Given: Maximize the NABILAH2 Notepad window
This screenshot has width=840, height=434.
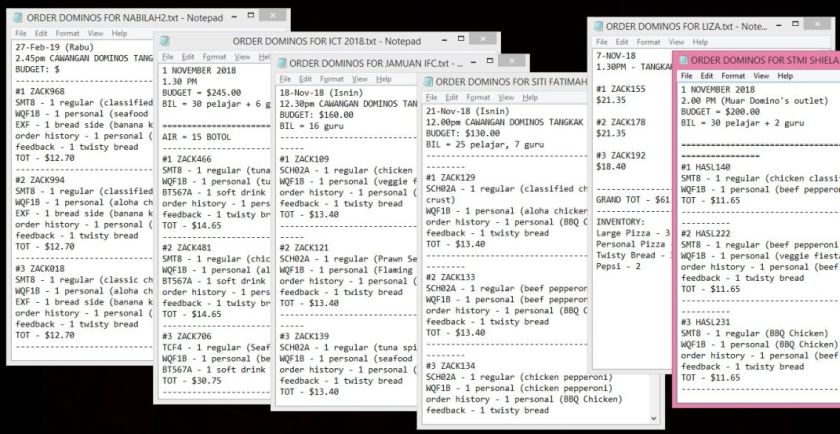Looking at the screenshot, I should click(x=250, y=16).
